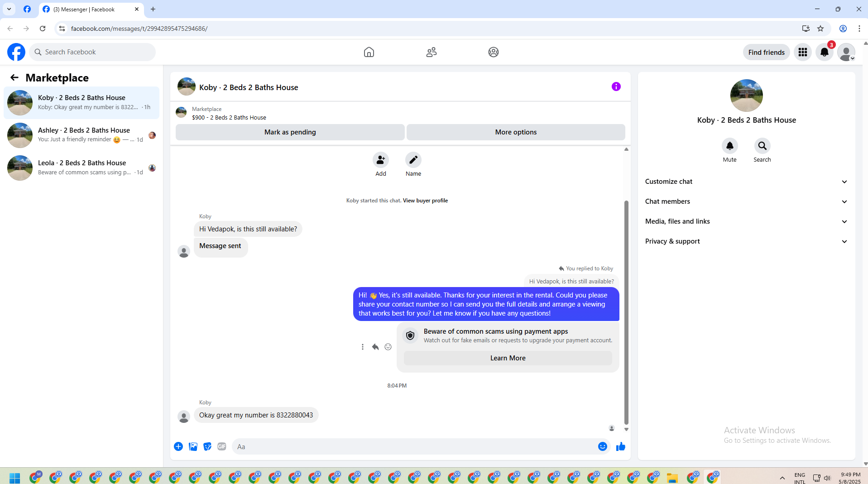The height and width of the screenshot is (484, 868).
Task: Click the More options button
Action: click(x=516, y=132)
